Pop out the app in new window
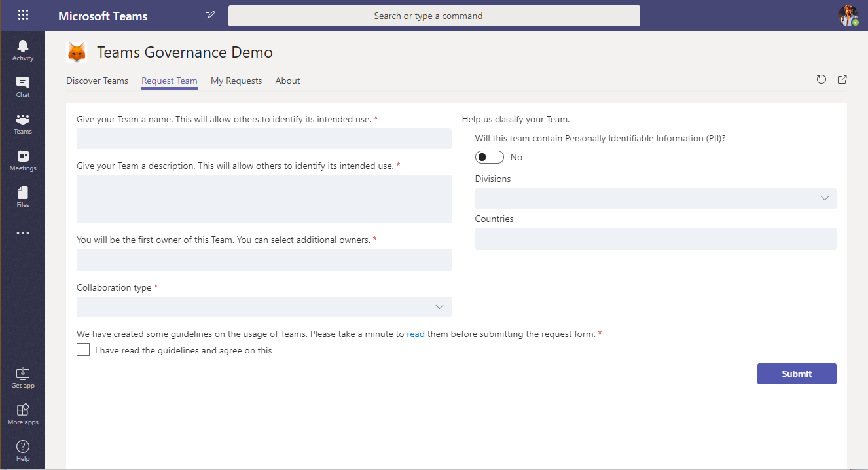Screen dimensions: 868x470 click(842, 80)
